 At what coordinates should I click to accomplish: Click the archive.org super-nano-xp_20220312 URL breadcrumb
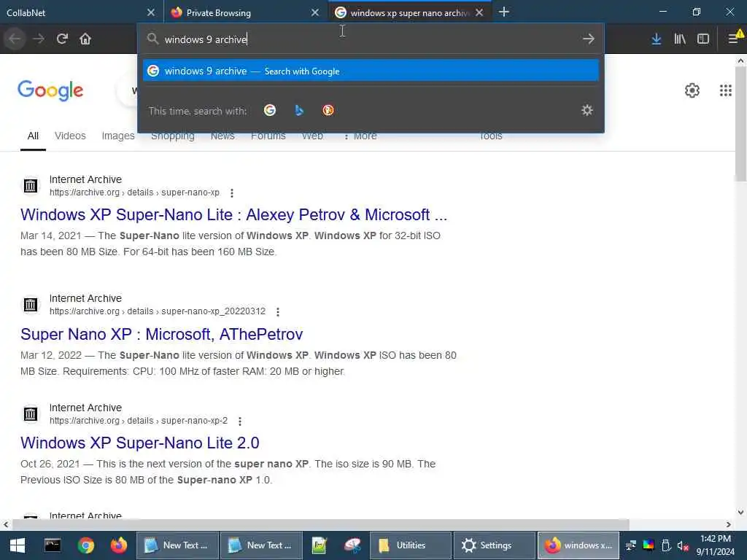click(x=158, y=311)
